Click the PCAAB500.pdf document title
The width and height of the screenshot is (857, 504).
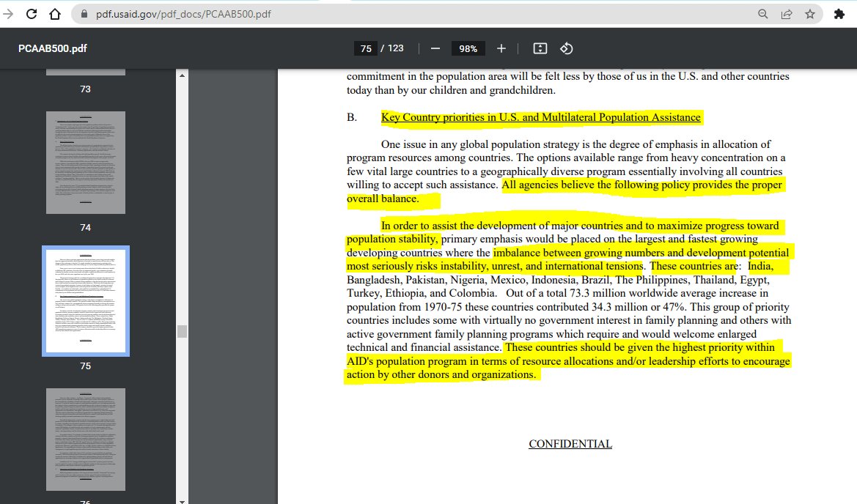click(x=53, y=48)
